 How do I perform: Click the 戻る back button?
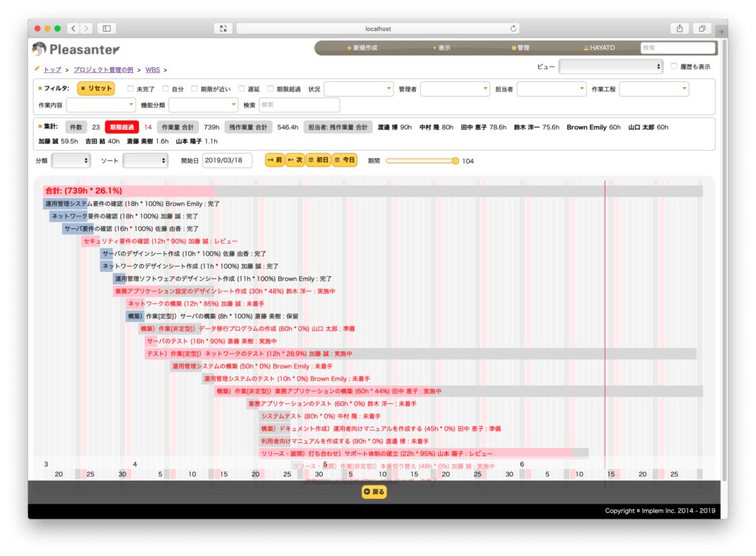click(374, 491)
